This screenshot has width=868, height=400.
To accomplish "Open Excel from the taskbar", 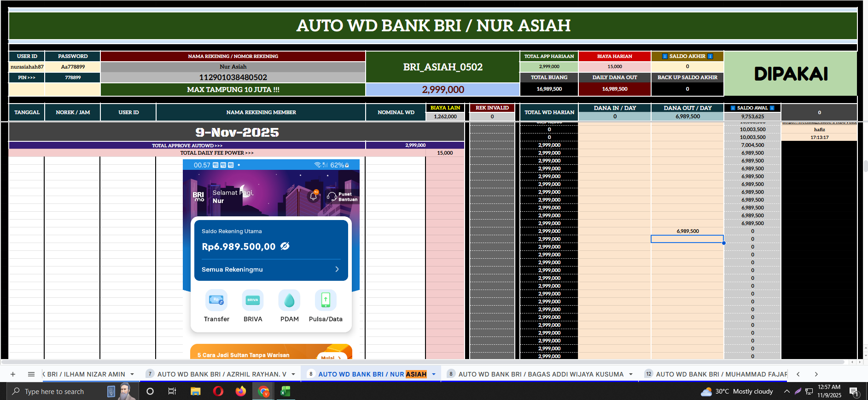I will [285, 391].
